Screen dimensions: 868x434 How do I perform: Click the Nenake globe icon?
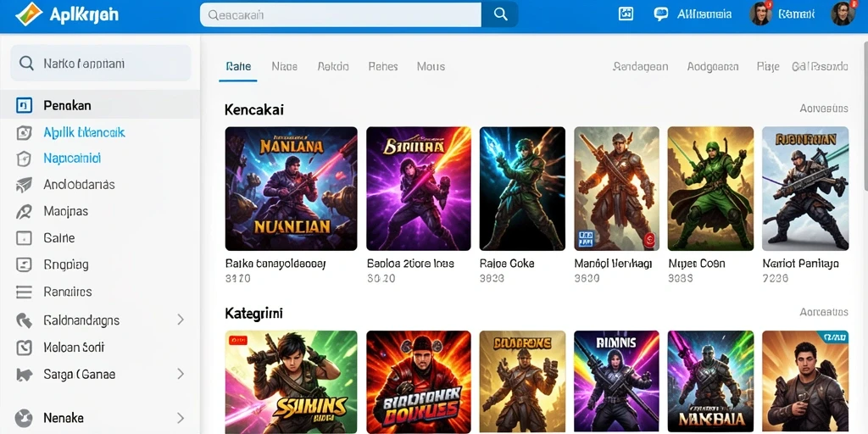[24, 417]
